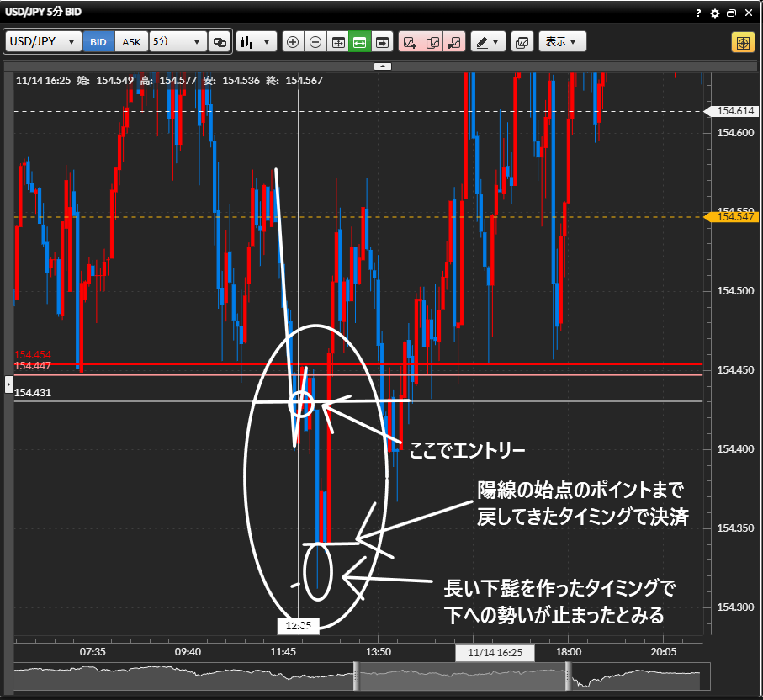Click the chart link icon beside timeframe

[x=220, y=42]
